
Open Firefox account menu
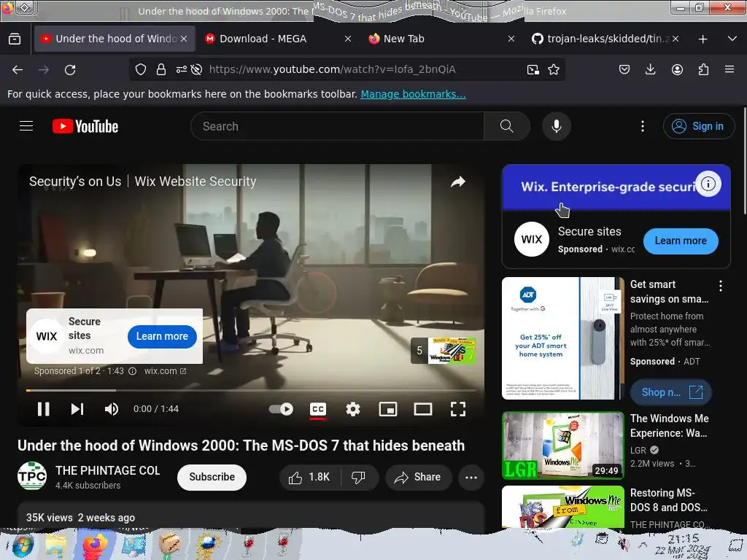click(x=677, y=69)
